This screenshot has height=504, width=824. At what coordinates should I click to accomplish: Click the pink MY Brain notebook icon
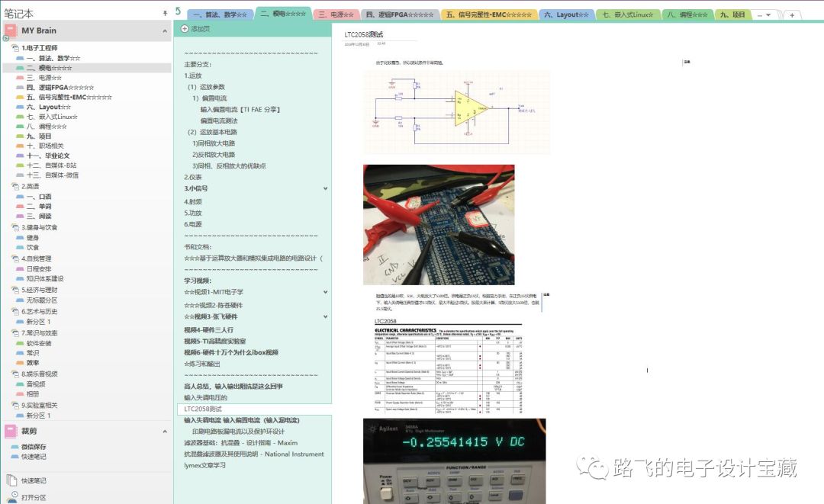10,30
